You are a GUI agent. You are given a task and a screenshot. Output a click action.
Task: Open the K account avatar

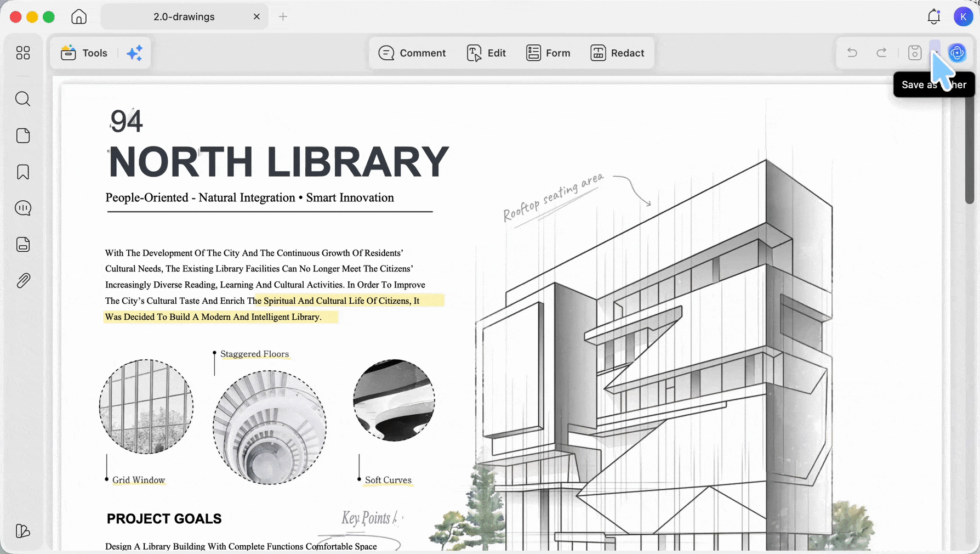tap(963, 16)
